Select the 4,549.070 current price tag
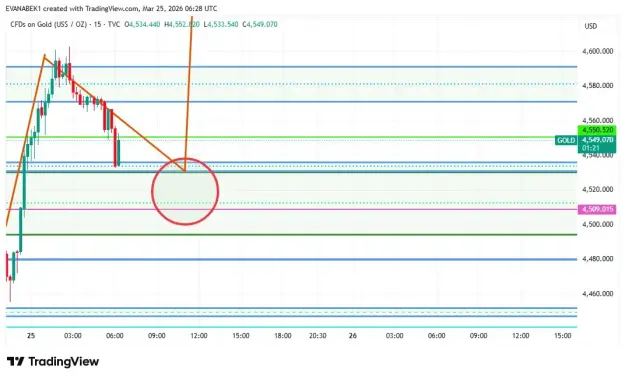Viewport: 625px width, 379px height. [597, 140]
